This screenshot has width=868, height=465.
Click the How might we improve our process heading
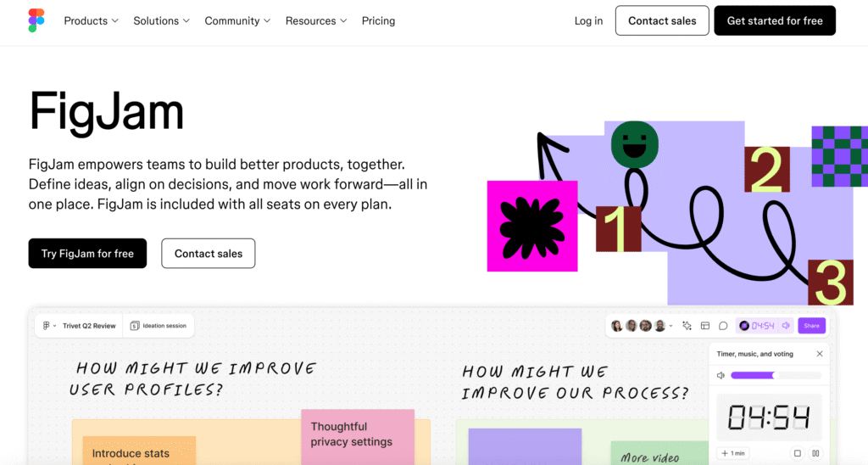(576, 383)
